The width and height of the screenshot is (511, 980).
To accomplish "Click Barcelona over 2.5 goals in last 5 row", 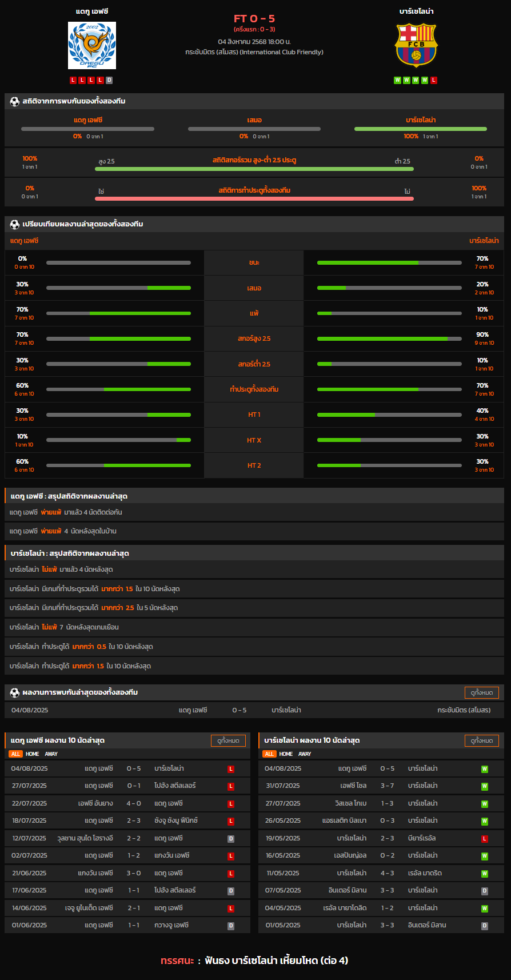I will tap(254, 608).
